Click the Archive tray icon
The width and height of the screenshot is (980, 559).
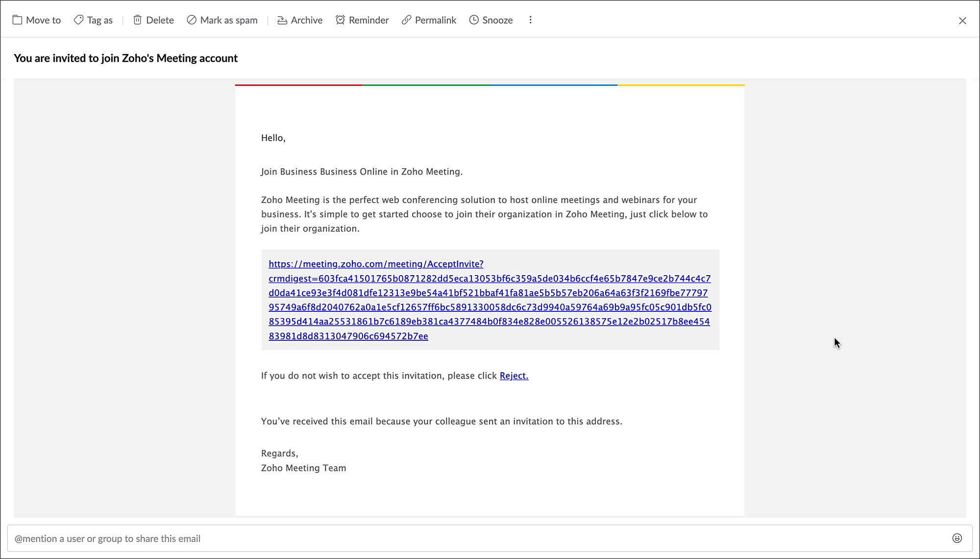(282, 20)
